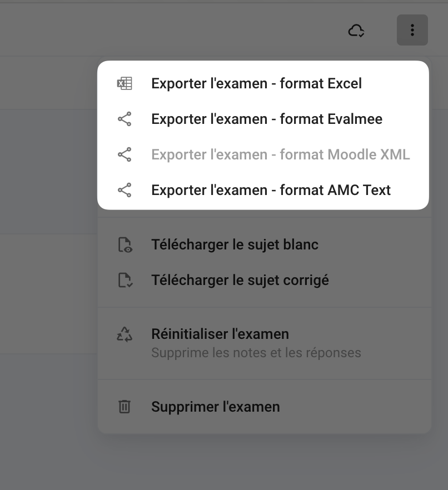
Task: Export the exam in AMC Text format
Action: 271,190
